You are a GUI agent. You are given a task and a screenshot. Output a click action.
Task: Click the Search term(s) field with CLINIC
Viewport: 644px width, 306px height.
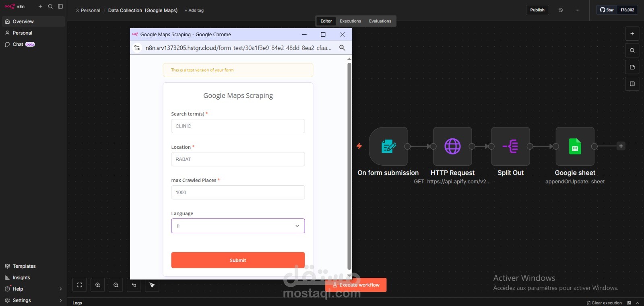pos(238,126)
